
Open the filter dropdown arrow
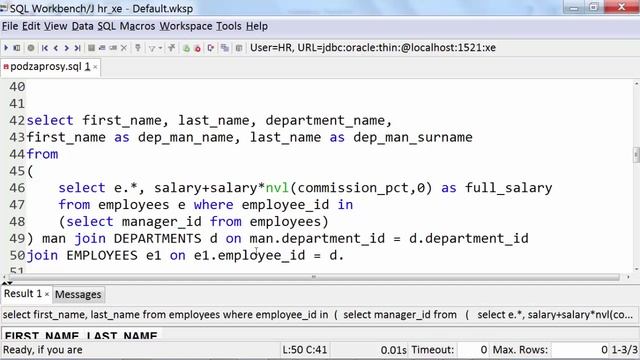[160, 48]
